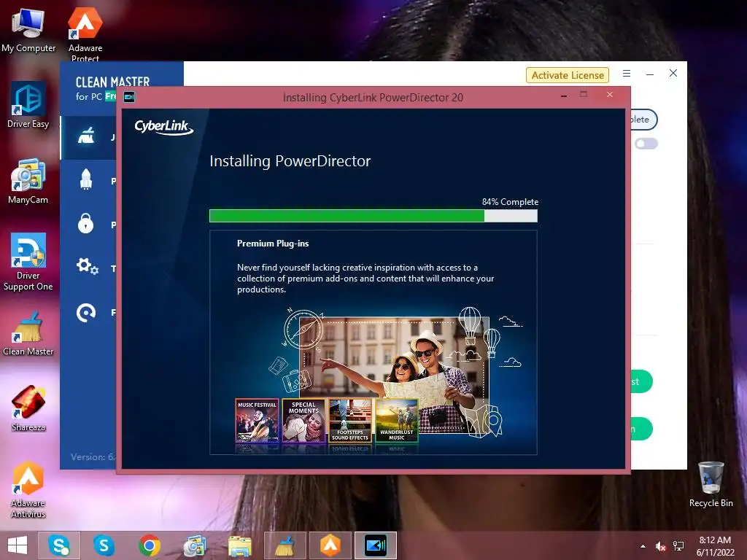Select recovery circle icon in Clean Master sidebar
This screenshot has width=747, height=560.
click(x=86, y=312)
